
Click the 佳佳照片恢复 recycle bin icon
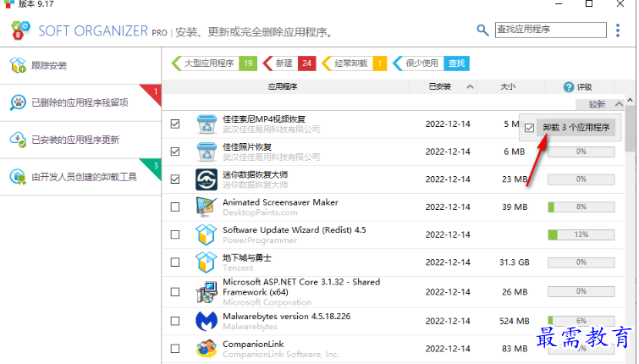(x=207, y=152)
